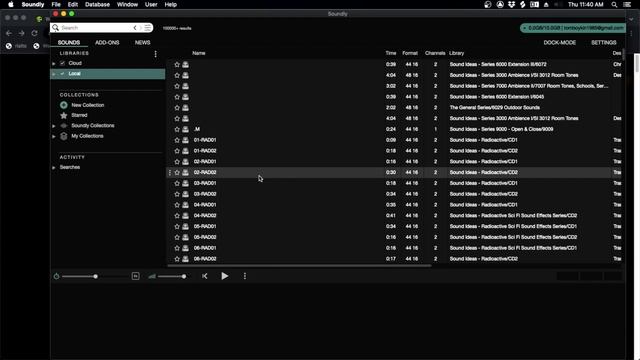Open the User menu

[151, 4]
